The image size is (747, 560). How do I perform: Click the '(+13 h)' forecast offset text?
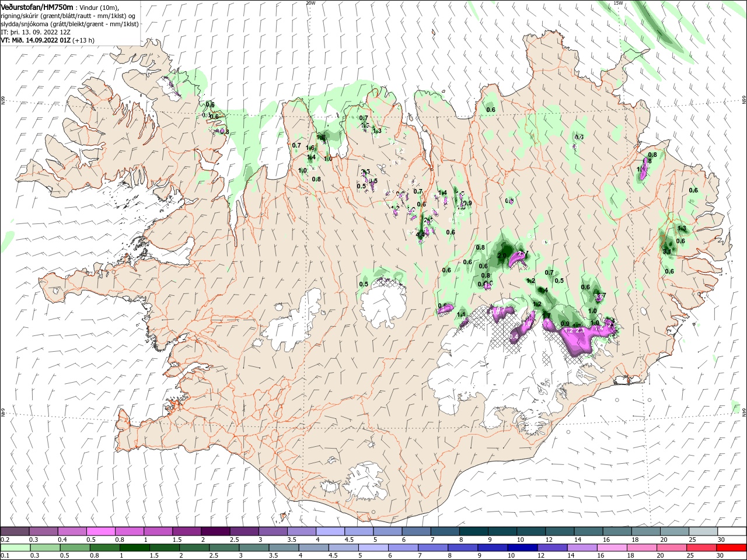[83, 40]
